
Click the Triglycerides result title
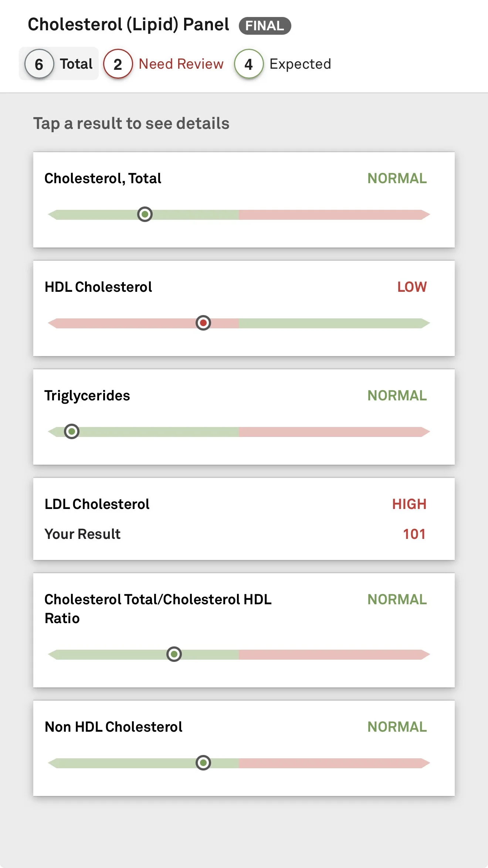pos(87,396)
